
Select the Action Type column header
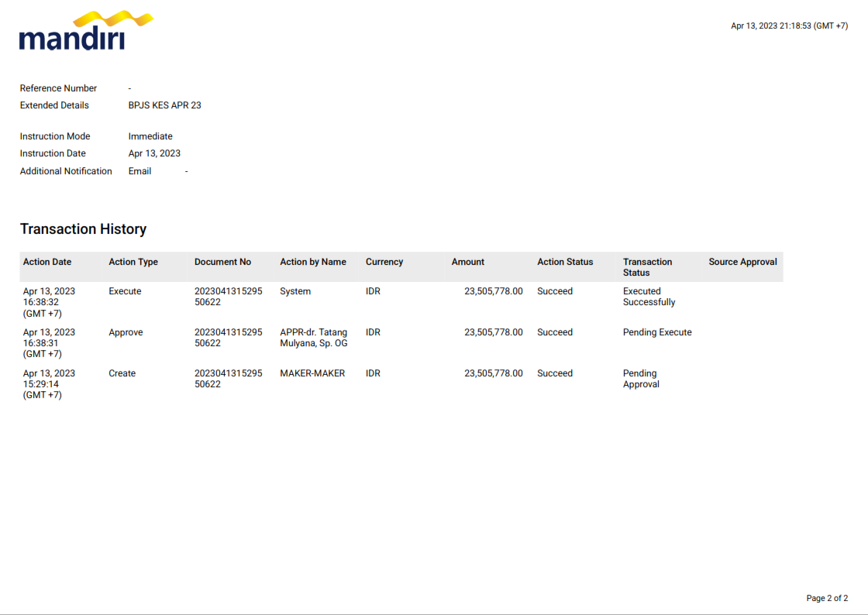133,262
